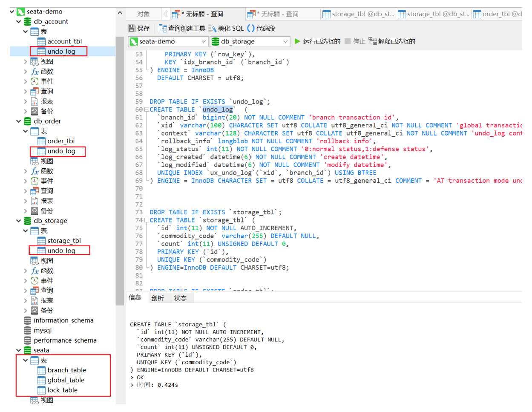Open first storage_tbl @db_st... tab
The width and height of the screenshot is (532, 412).
(x=358, y=14)
